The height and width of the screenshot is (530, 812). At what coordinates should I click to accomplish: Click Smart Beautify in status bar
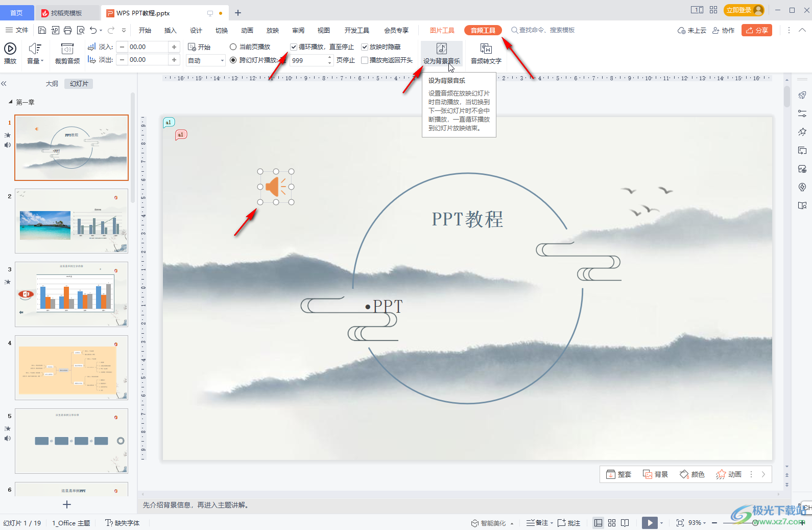point(489,523)
